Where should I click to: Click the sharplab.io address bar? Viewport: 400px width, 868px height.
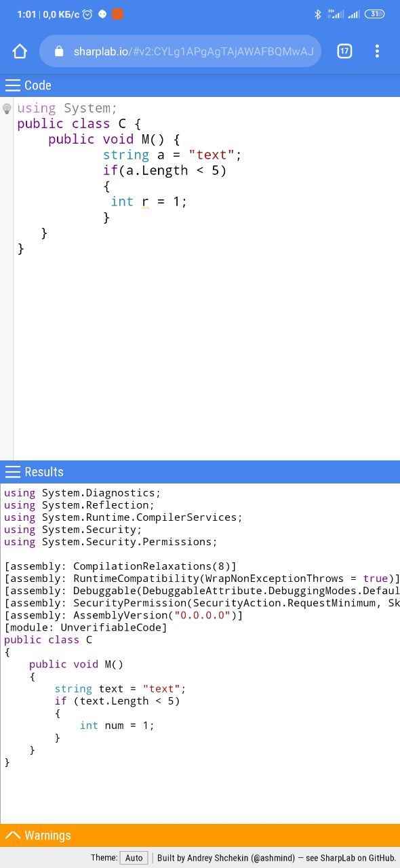(180, 52)
